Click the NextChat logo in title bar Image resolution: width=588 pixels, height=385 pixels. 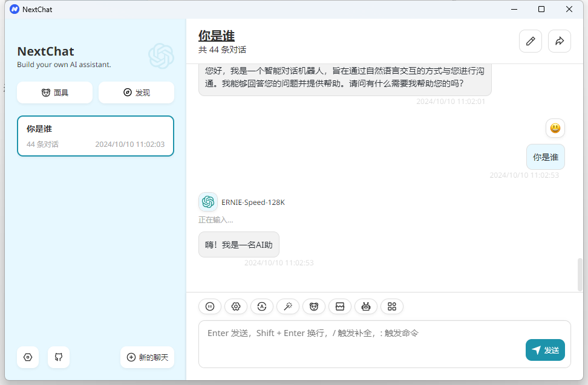click(15, 9)
